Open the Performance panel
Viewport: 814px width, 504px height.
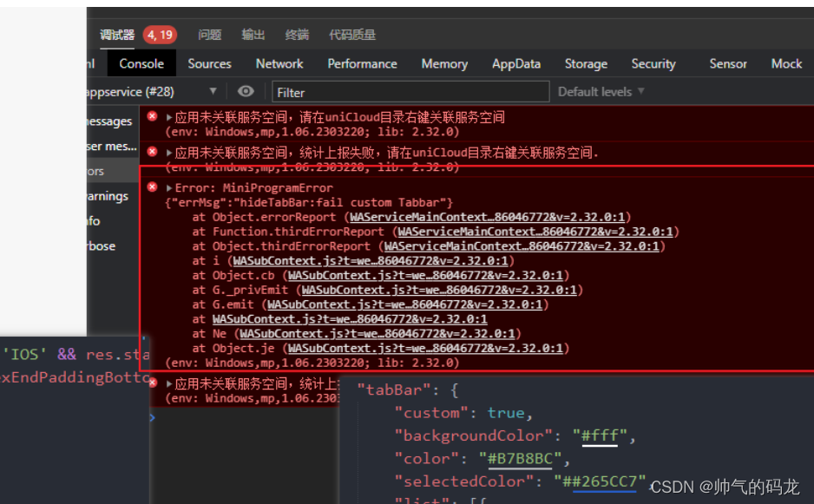pyautogui.click(x=362, y=63)
